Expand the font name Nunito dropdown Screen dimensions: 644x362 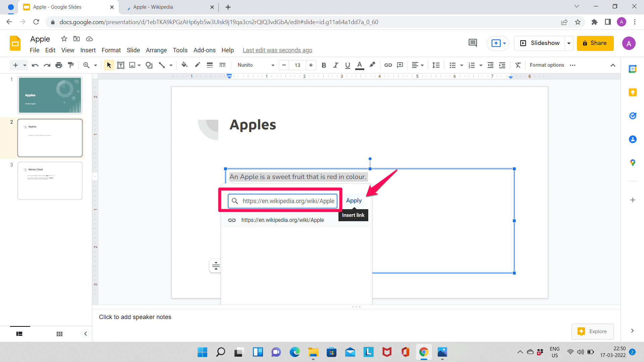(x=273, y=65)
